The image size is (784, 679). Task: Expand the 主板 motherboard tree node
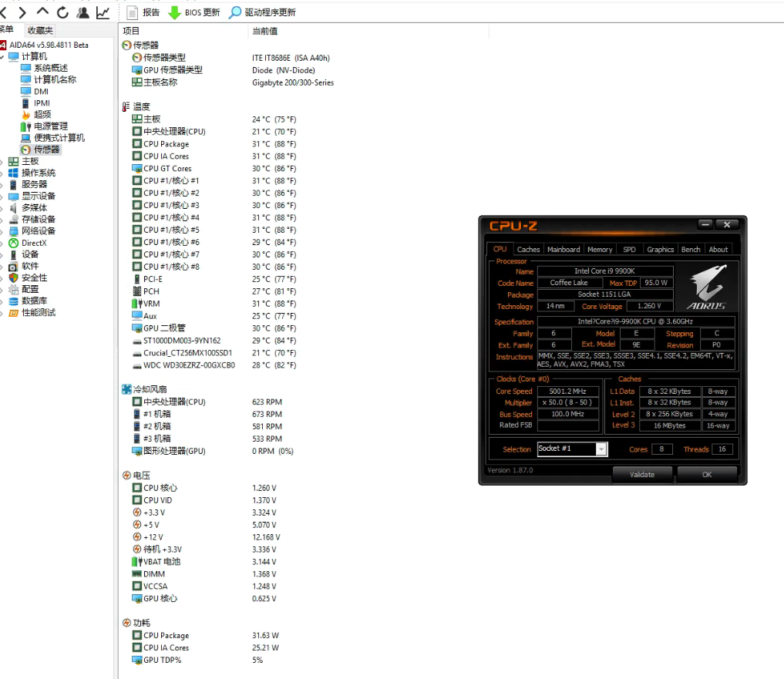pyautogui.click(x=3, y=162)
